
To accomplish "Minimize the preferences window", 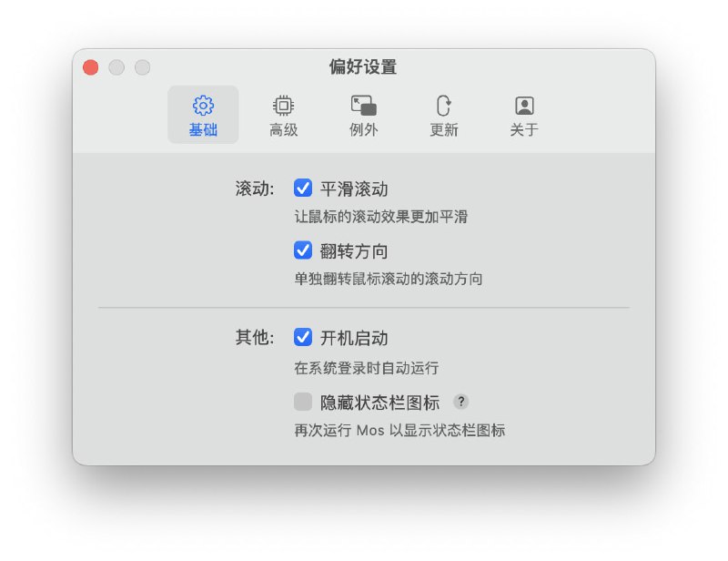I will (x=116, y=67).
